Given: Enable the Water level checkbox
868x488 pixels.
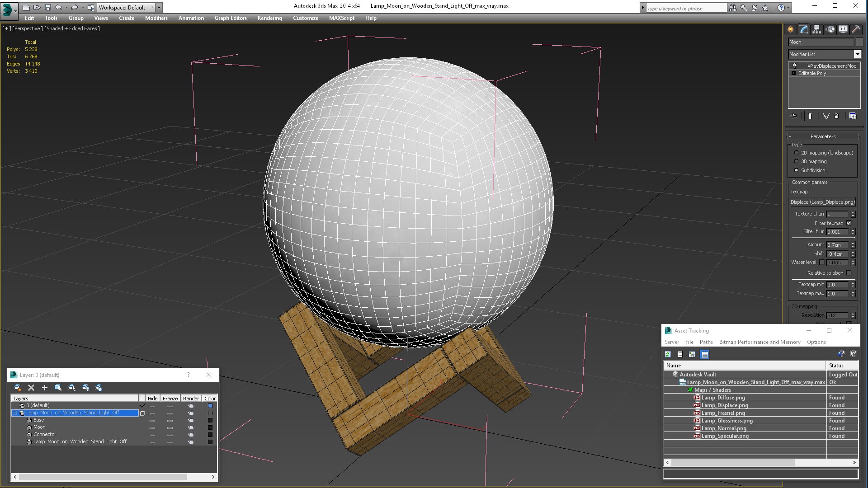Looking at the screenshot, I should 822,262.
